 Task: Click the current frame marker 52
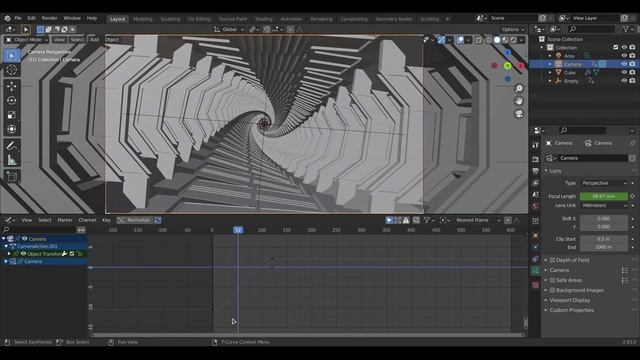pos(238,230)
